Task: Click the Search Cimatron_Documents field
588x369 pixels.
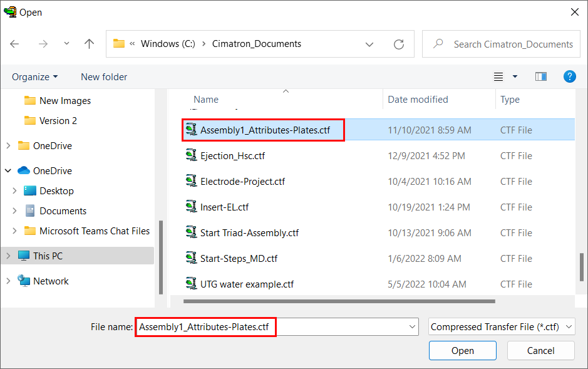Action: [501, 44]
